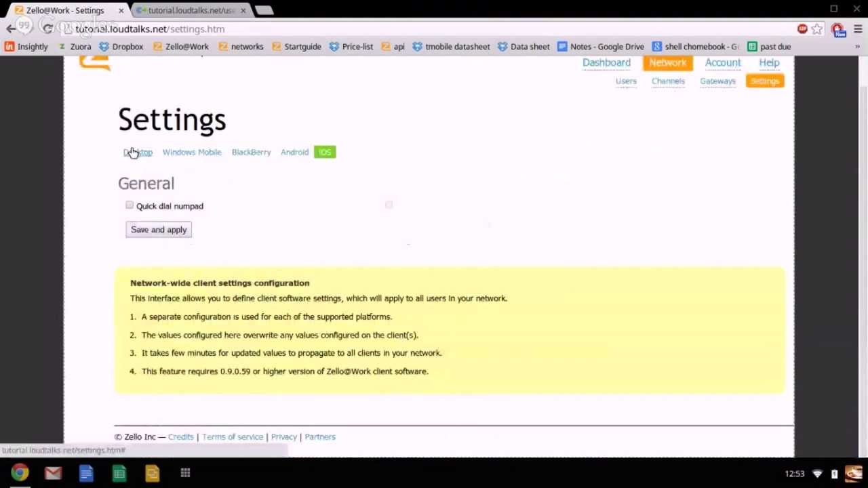Image resolution: width=868 pixels, height=488 pixels.
Task: Open the shell chomebook bookmark
Action: click(x=696, y=47)
